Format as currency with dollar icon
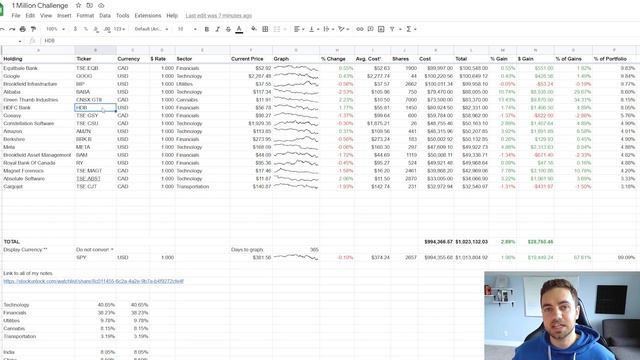This screenshot has width=640, height=360. [75, 29]
